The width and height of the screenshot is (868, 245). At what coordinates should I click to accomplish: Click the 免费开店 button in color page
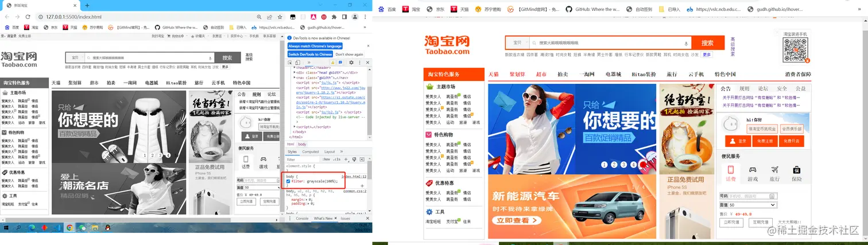pyautogui.click(x=792, y=141)
